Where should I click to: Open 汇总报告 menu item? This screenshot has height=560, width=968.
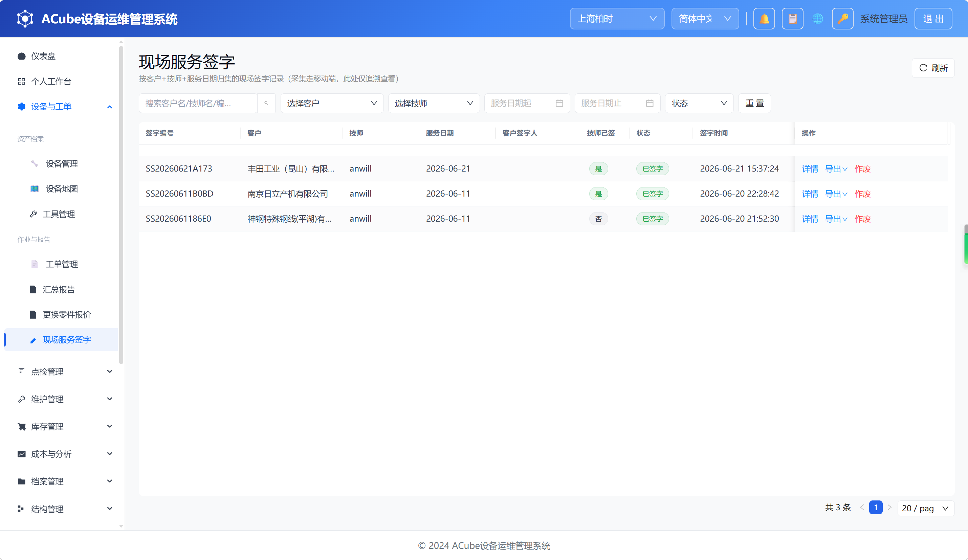[61, 289]
